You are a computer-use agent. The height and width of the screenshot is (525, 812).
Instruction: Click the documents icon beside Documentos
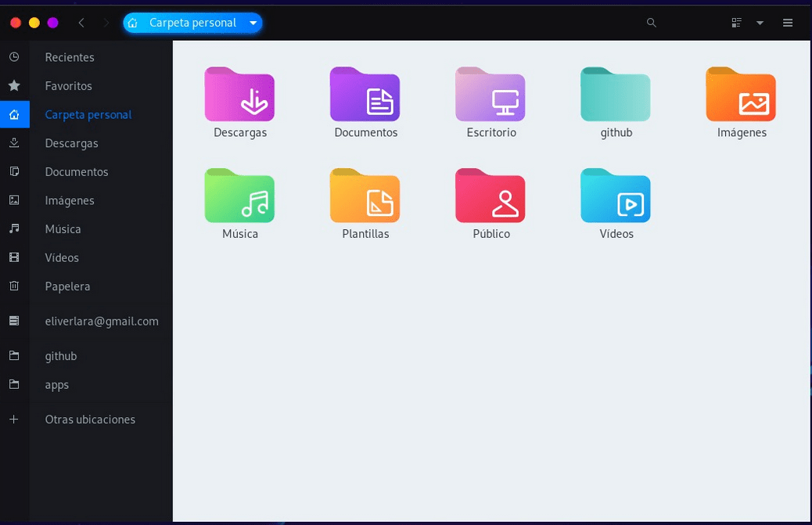coord(15,171)
